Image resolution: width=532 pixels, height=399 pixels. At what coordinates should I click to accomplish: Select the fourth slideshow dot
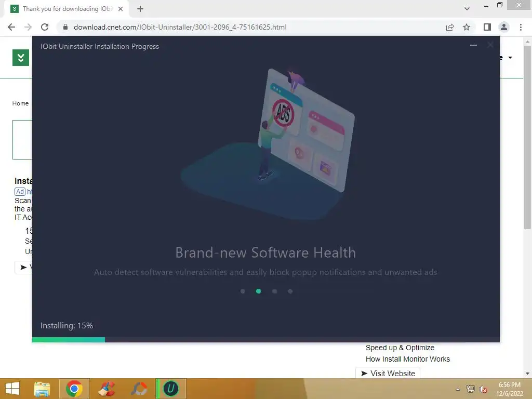tap(290, 291)
